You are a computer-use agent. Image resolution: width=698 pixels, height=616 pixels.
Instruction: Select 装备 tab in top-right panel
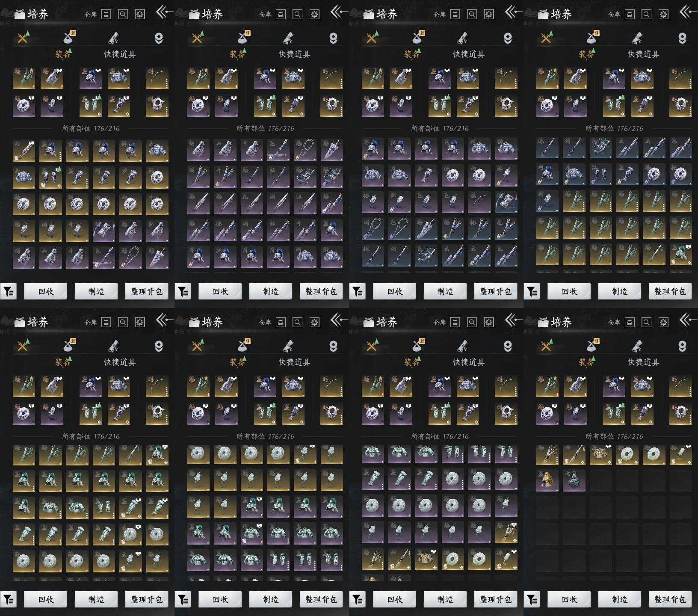586,54
